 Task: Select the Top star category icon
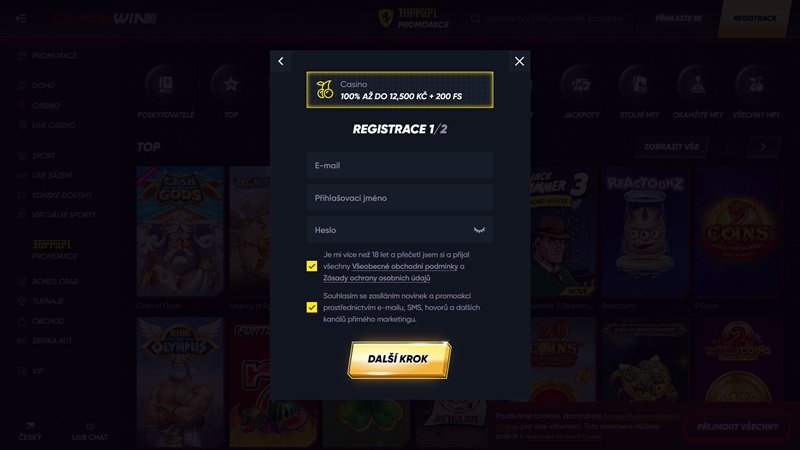pyautogui.click(x=231, y=84)
